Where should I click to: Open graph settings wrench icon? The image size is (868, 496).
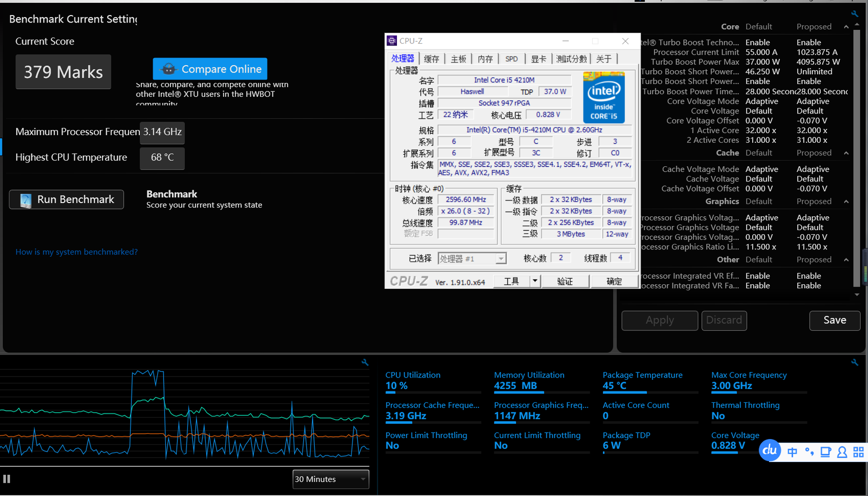(x=365, y=362)
